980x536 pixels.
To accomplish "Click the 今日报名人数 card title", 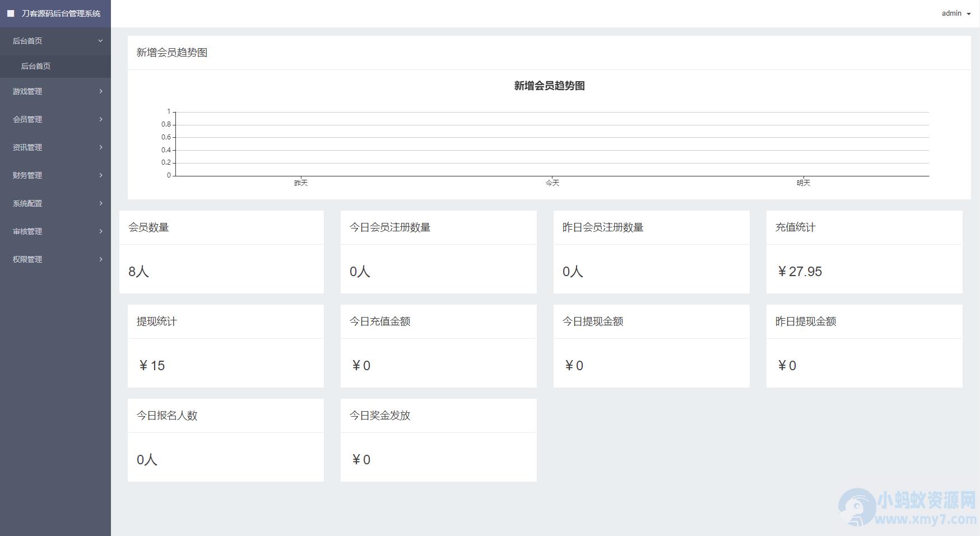I will [167, 416].
